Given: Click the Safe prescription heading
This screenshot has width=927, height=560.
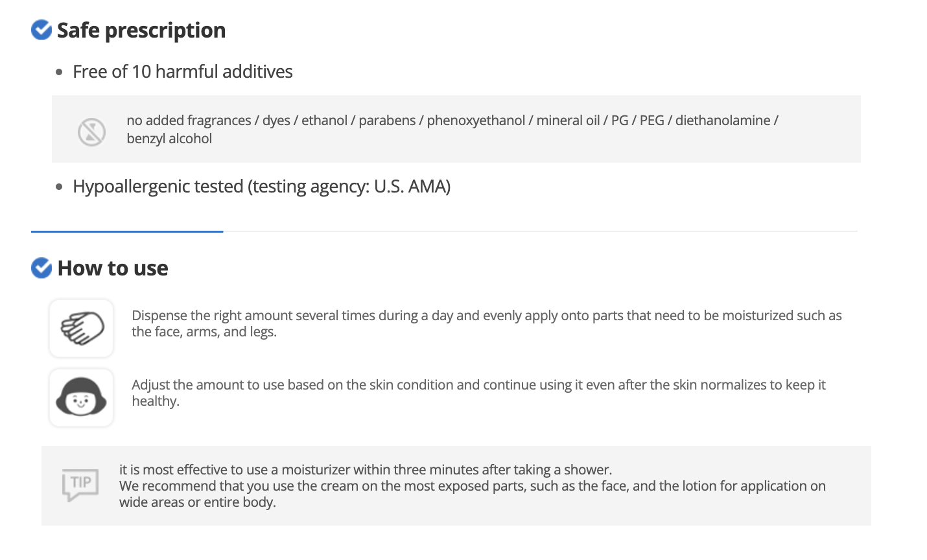Looking at the screenshot, I should [141, 30].
